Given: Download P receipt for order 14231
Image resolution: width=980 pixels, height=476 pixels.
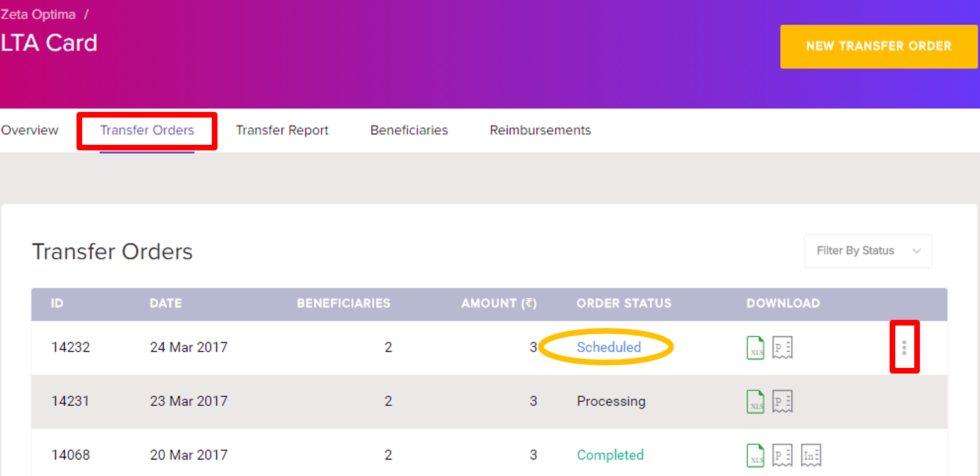Looking at the screenshot, I should click(x=783, y=401).
